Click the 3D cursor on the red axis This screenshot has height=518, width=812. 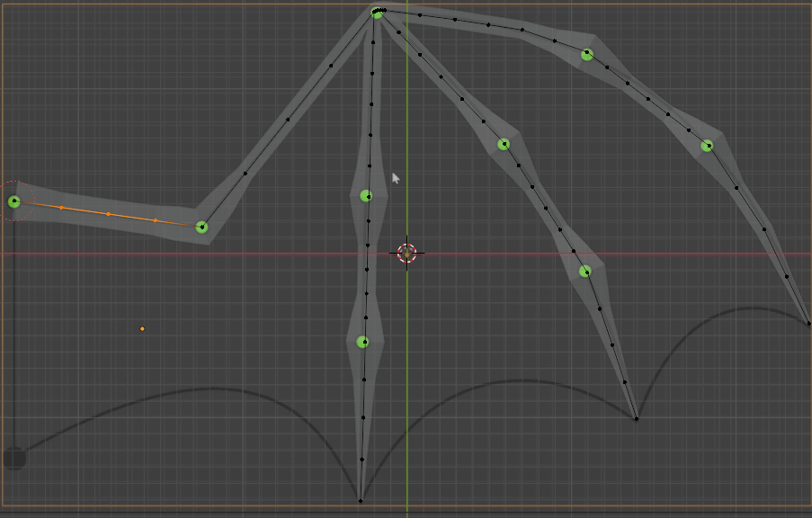407,254
